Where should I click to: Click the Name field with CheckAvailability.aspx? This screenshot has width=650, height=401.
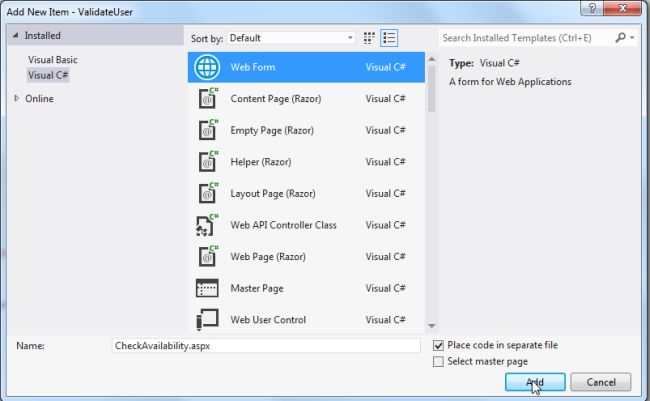[266, 345]
